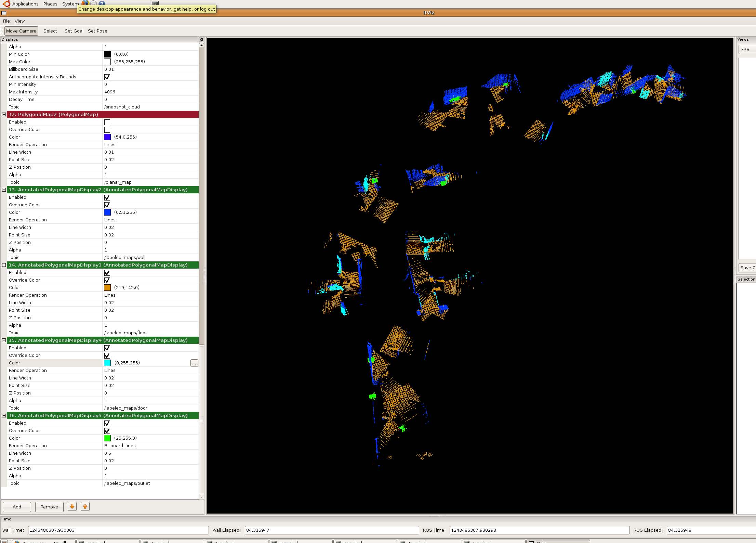Click the /labeled_maps/wall topic value
Viewport: 756px width, 543px height.
[x=125, y=257]
